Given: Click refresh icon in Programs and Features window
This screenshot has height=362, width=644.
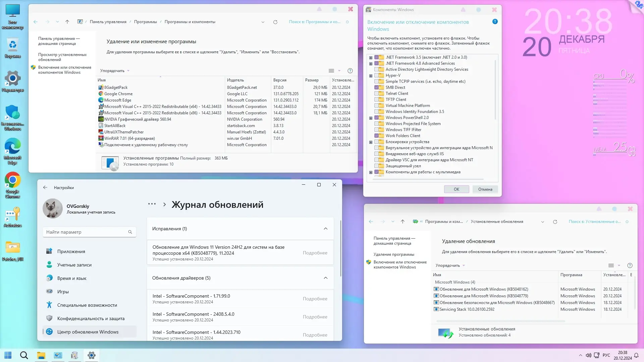Looking at the screenshot, I should 275,22.
